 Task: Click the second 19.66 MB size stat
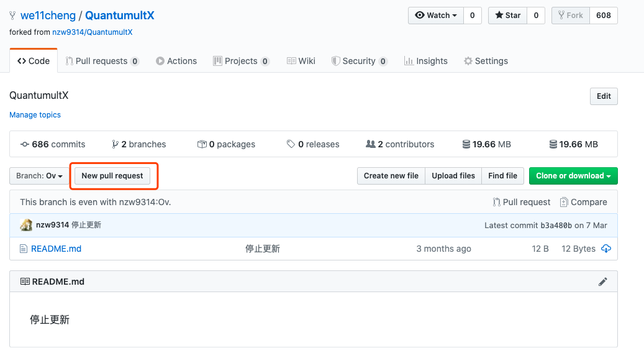coord(574,144)
